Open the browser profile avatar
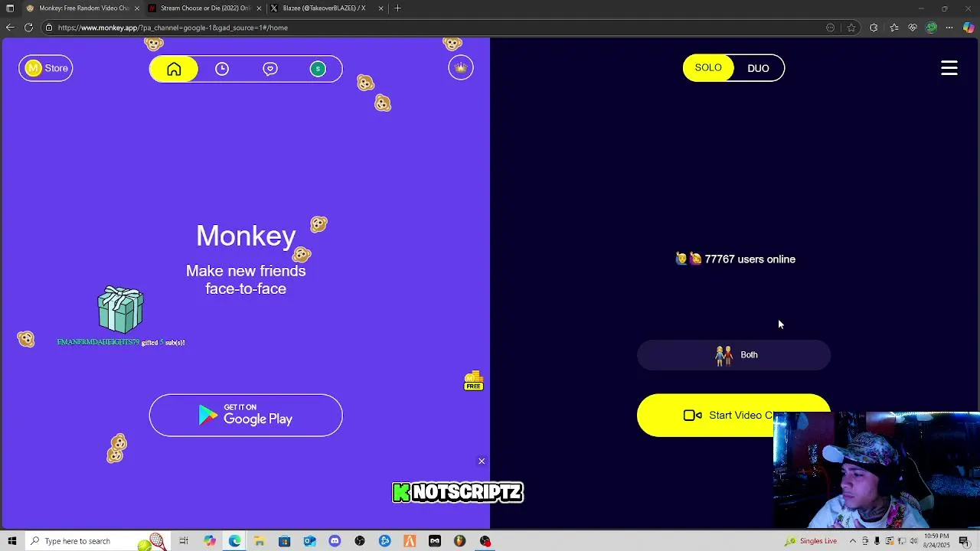Screen dimensions: 980x551 click(931, 28)
